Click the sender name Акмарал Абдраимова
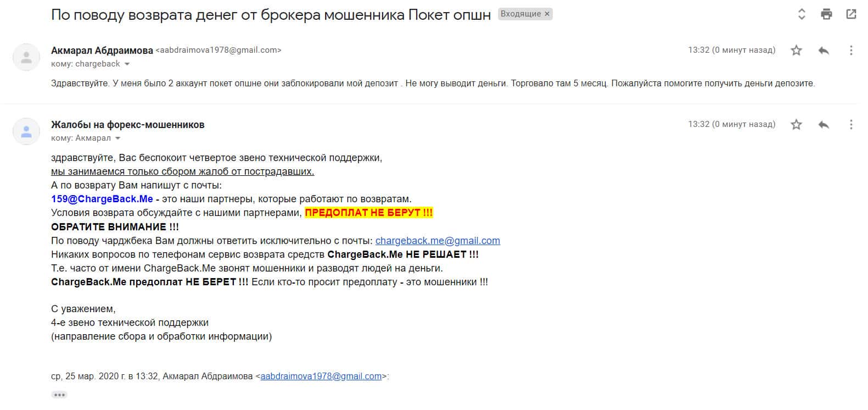Screen dimensions: 868x410 pos(102,51)
